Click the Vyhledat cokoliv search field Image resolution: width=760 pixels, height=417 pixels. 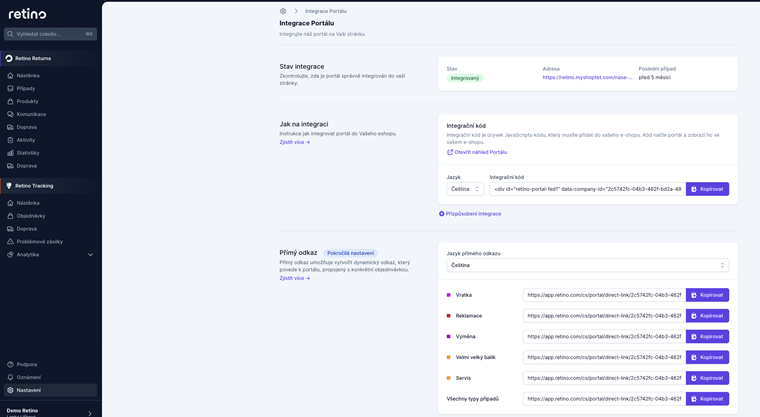click(x=50, y=34)
